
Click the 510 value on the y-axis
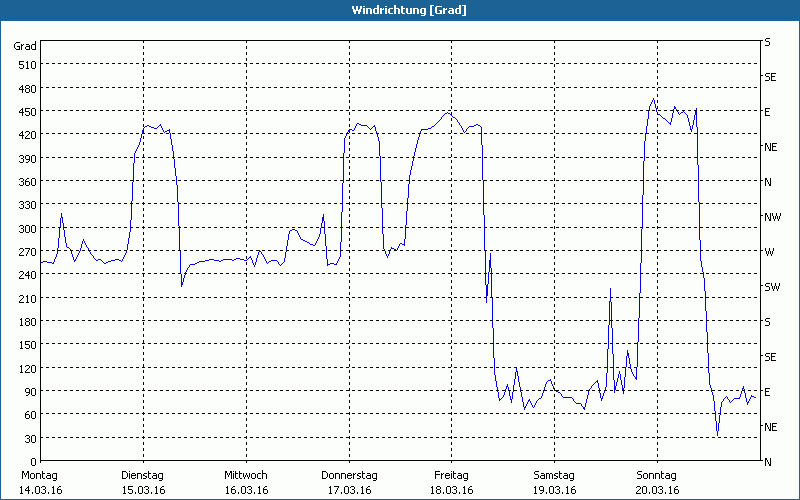pyautogui.click(x=27, y=65)
